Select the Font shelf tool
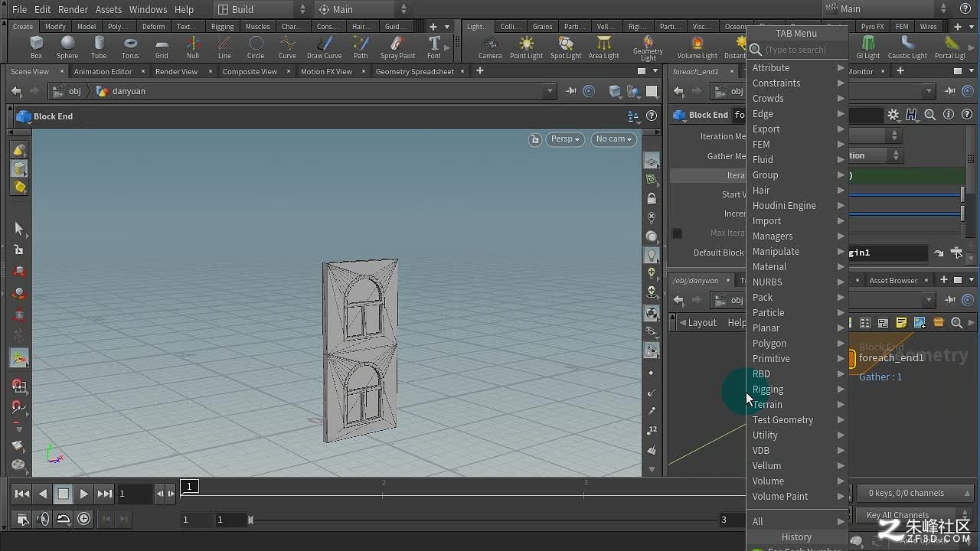The height and width of the screenshot is (551, 980). pos(434,47)
